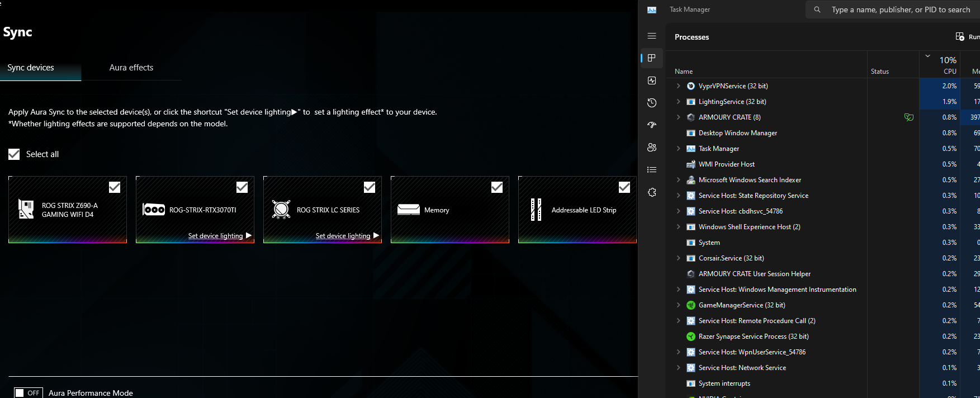Expand the LightingService (32 bit) row
Screen dimensions: 980x398
pos(678,102)
